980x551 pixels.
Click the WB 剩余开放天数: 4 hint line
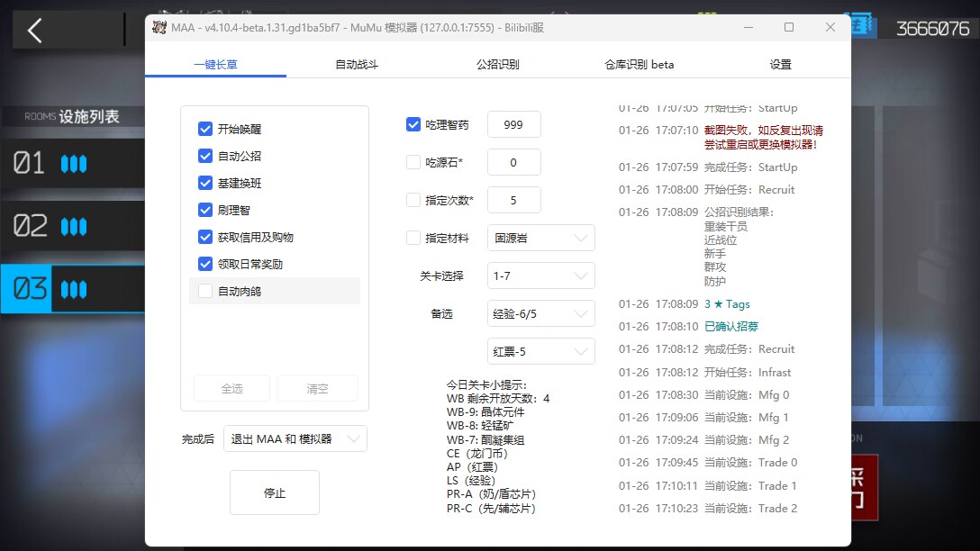[498, 398]
